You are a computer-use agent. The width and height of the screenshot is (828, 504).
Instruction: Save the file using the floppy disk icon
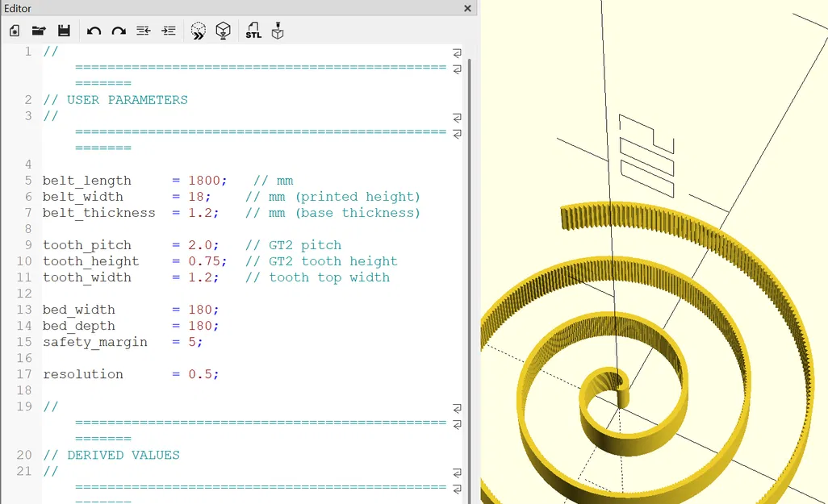coord(64,31)
